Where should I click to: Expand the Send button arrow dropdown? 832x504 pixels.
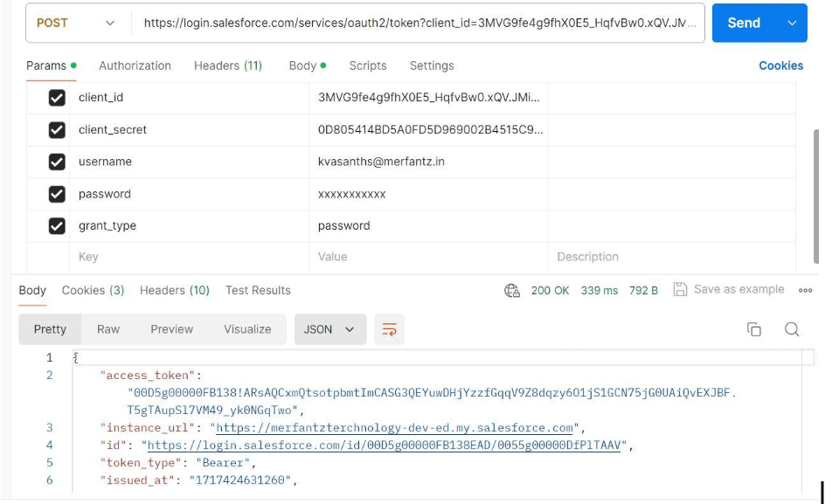coord(792,24)
